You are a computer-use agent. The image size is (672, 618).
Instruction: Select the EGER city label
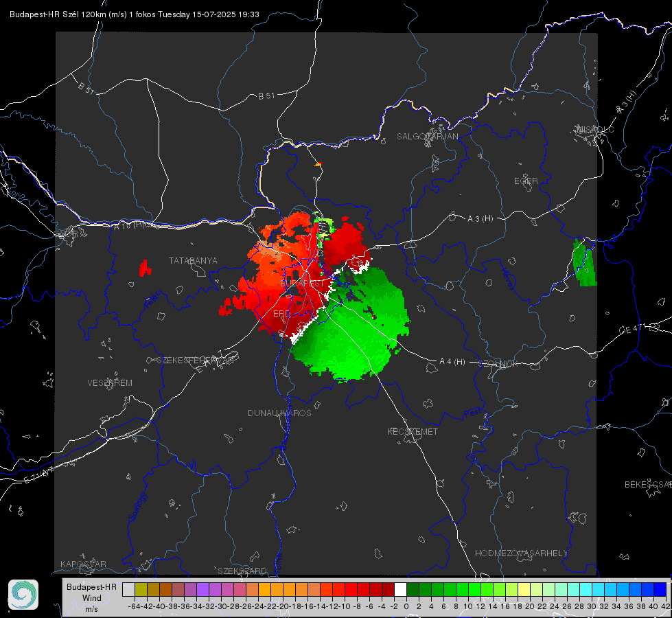point(526,181)
